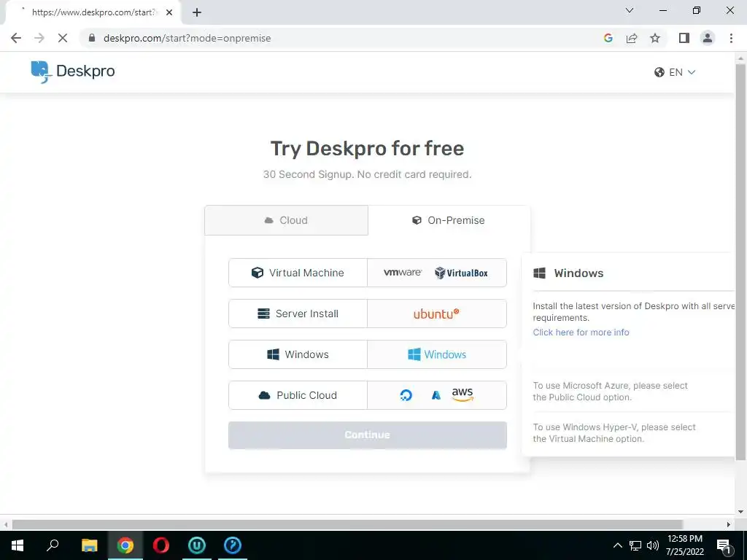Click the Google icon in address bar
The image size is (747, 560).
(608, 38)
